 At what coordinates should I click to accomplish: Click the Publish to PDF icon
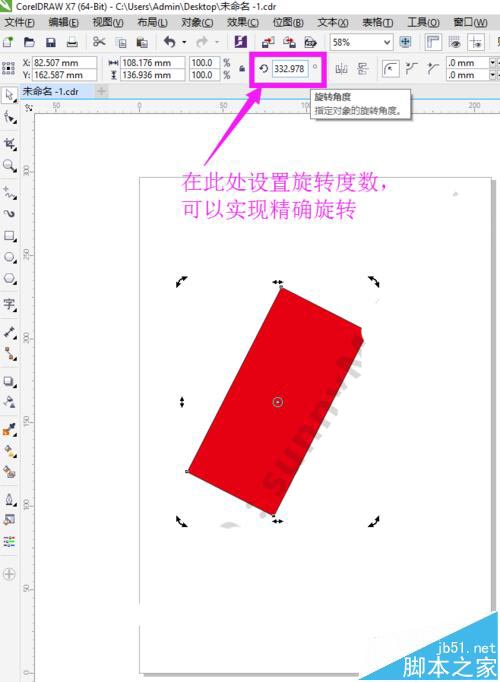pyautogui.click(x=310, y=42)
